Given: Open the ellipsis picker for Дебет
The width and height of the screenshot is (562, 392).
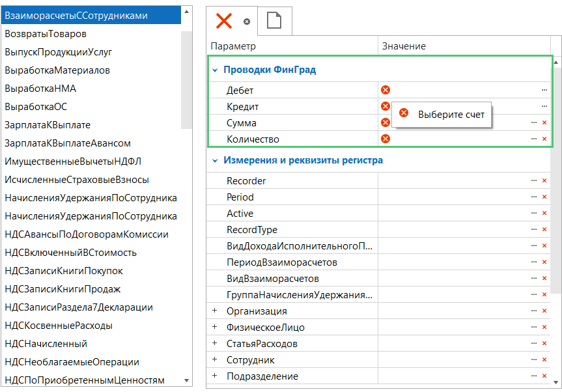Looking at the screenshot, I should click(544, 90).
